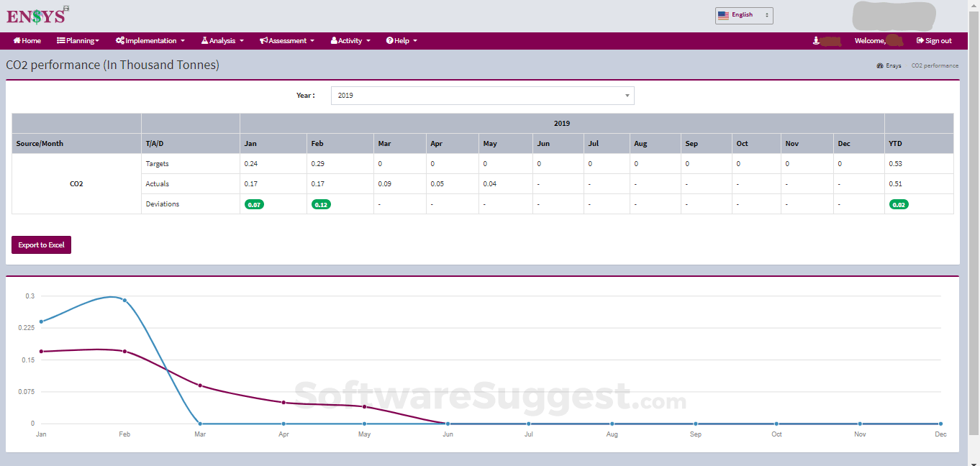Open the Planning menu
Screen dimensions: 980x466
click(77, 41)
